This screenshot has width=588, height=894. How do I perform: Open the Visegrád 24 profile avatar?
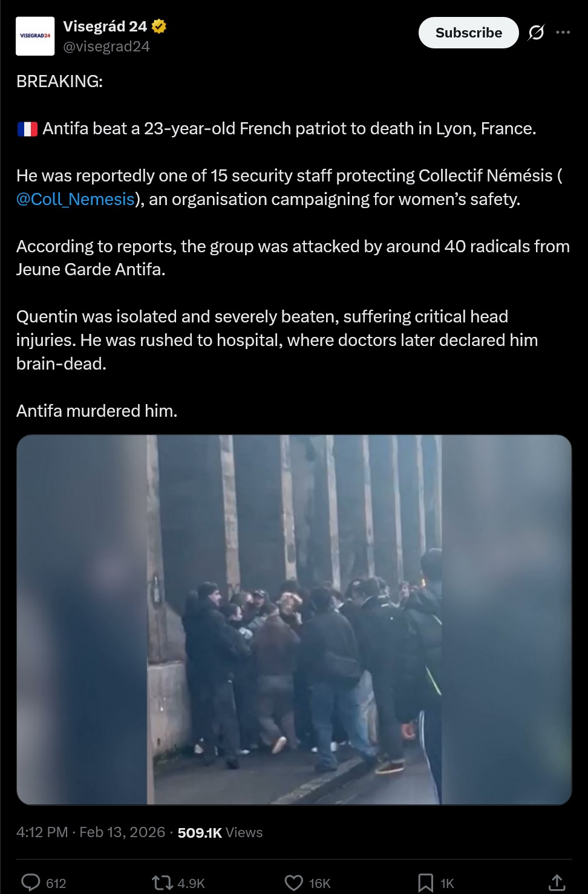click(35, 36)
